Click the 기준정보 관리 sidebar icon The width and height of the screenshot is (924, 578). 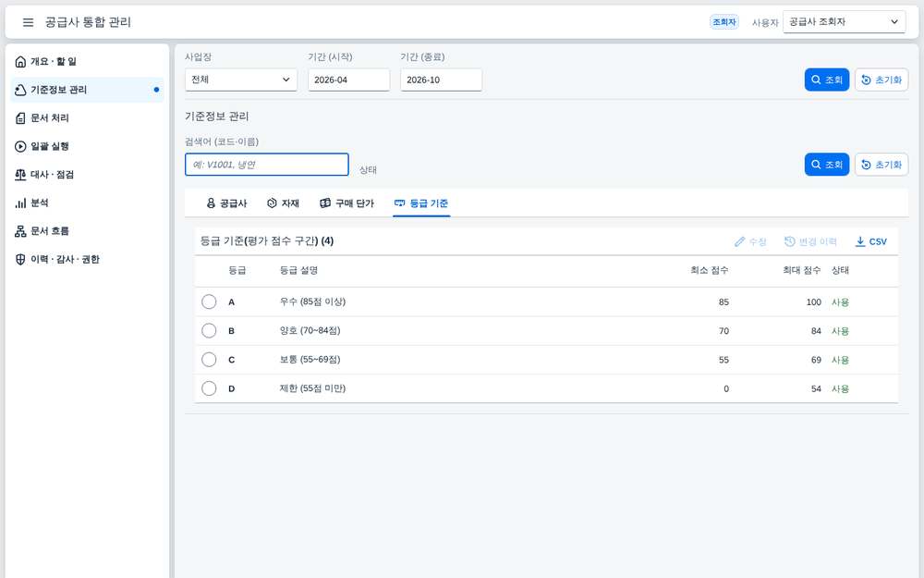pyautogui.click(x=20, y=90)
